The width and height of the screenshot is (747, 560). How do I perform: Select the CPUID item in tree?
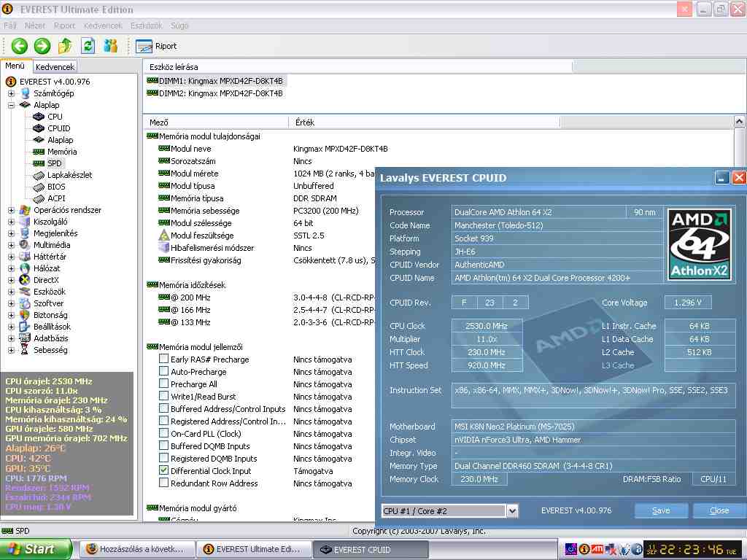tap(58, 128)
